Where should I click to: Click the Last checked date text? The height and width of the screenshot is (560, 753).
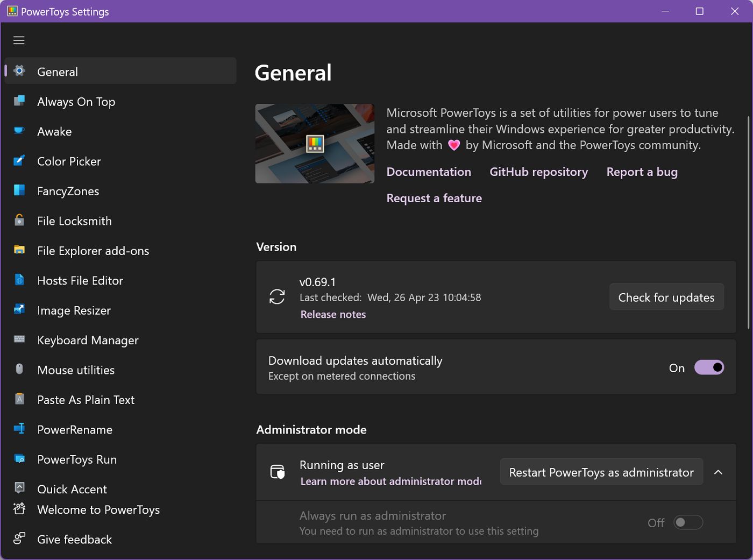tap(390, 297)
